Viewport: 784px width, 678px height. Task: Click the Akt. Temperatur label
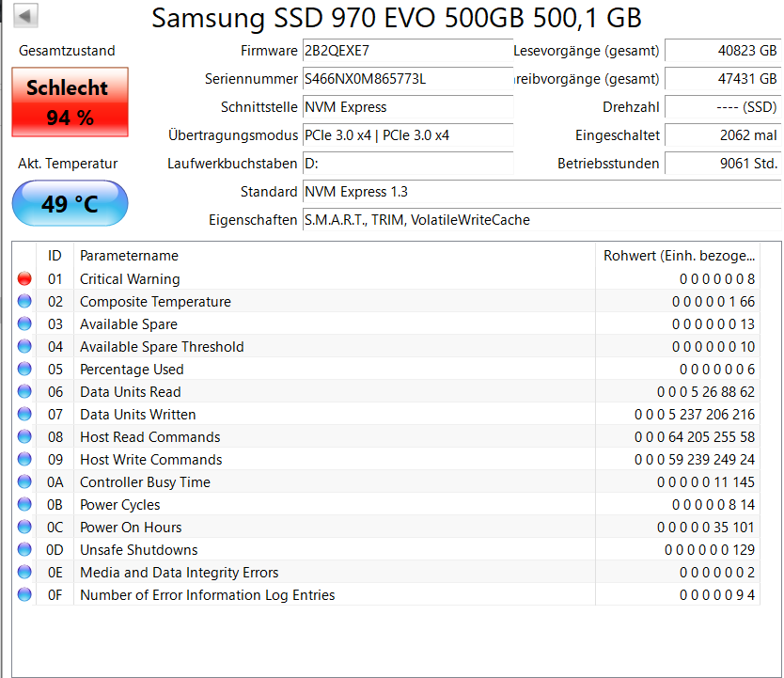(68, 164)
